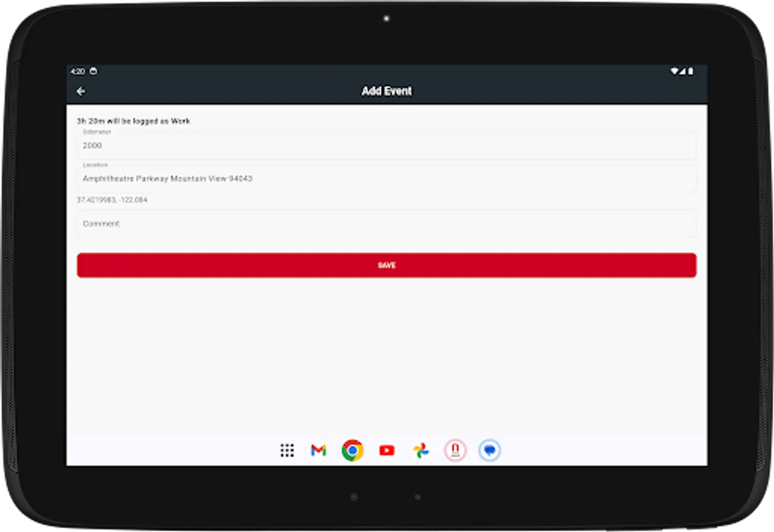Tap the Wi-Fi icon in the status bar
The image size is (774, 532).
(x=674, y=70)
